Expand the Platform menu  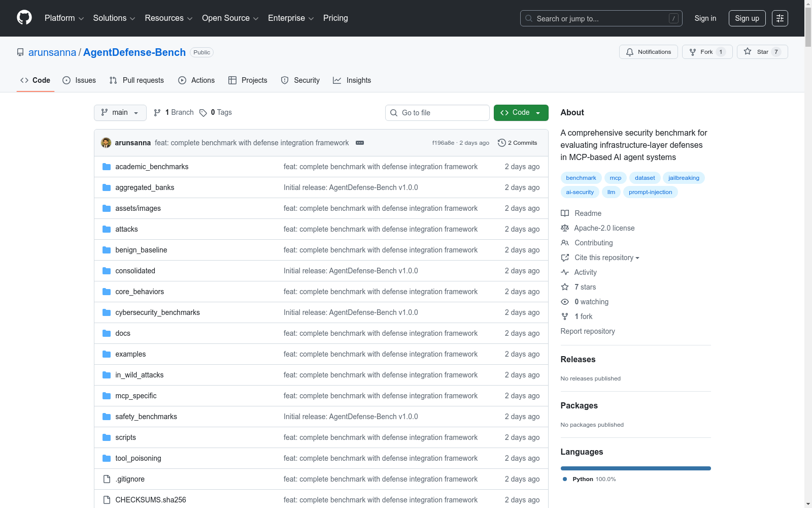click(64, 18)
